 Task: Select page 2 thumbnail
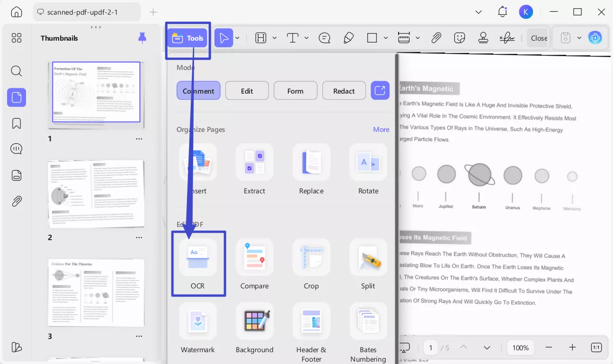(96, 194)
